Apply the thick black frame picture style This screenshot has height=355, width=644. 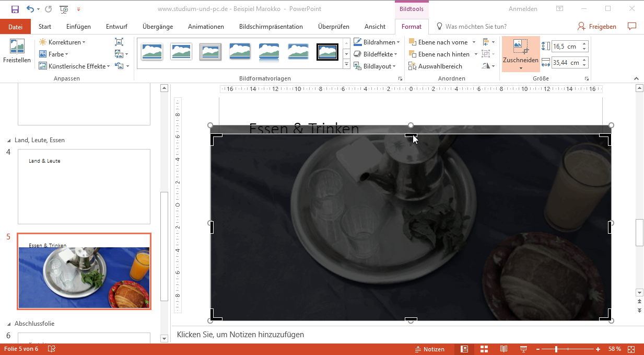327,52
